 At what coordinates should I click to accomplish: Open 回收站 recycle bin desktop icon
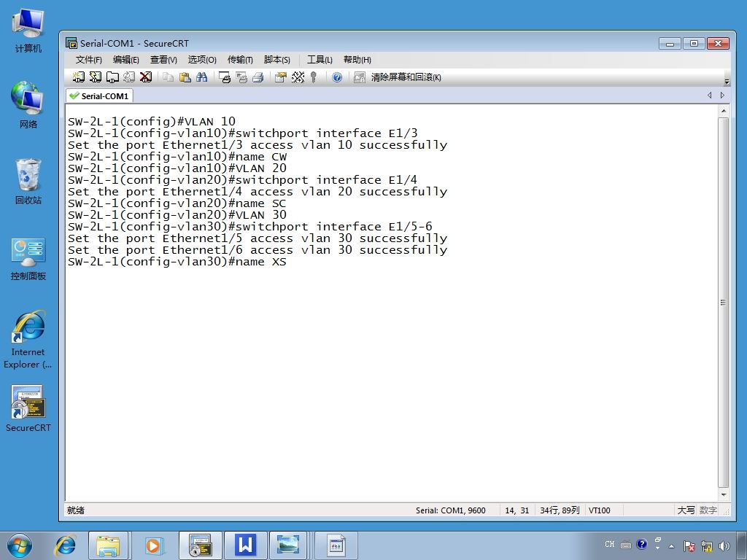[x=28, y=181]
